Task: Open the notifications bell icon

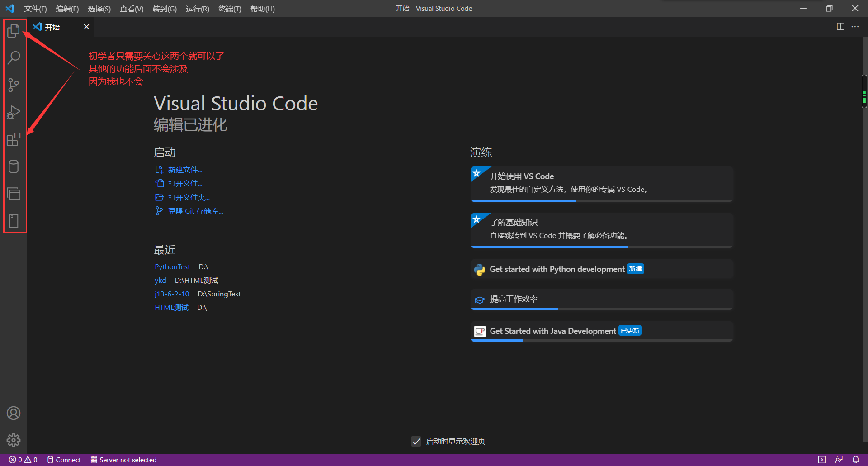Action: [855, 460]
